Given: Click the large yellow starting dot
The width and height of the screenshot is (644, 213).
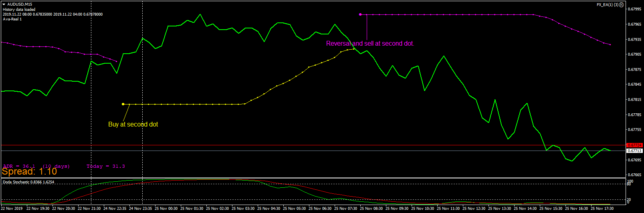Looking at the screenshot, I should pyautogui.click(x=123, y=104).
